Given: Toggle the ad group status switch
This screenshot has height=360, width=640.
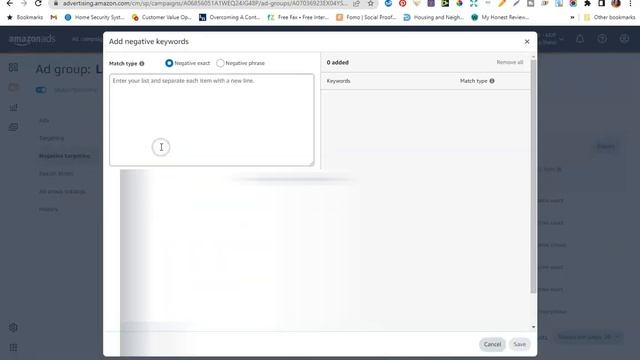Looking at the screenshot, I should click(41, 90).
